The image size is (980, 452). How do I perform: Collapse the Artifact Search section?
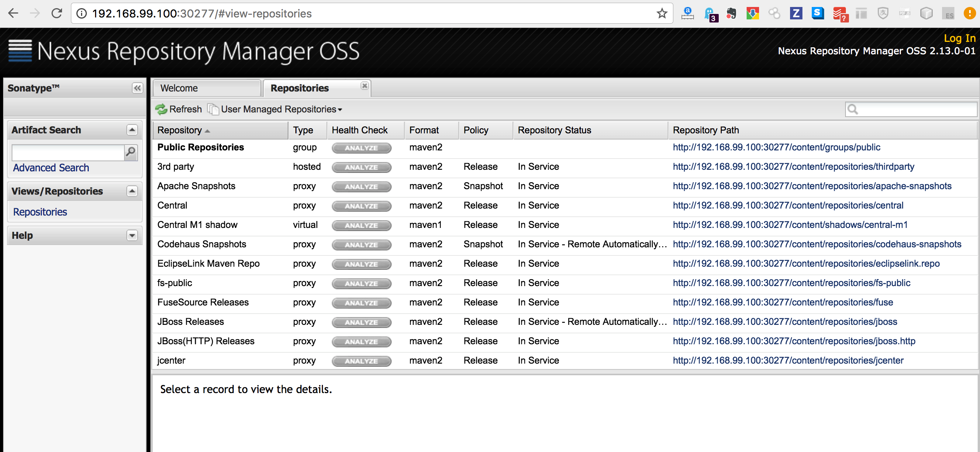[132, 130]
